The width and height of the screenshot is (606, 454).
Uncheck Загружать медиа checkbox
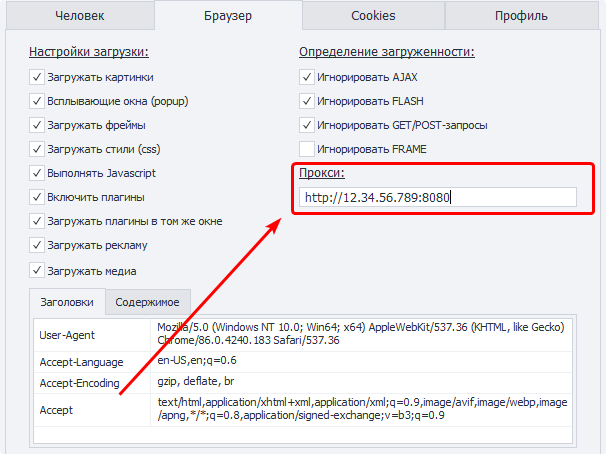(x=37, y=270)
